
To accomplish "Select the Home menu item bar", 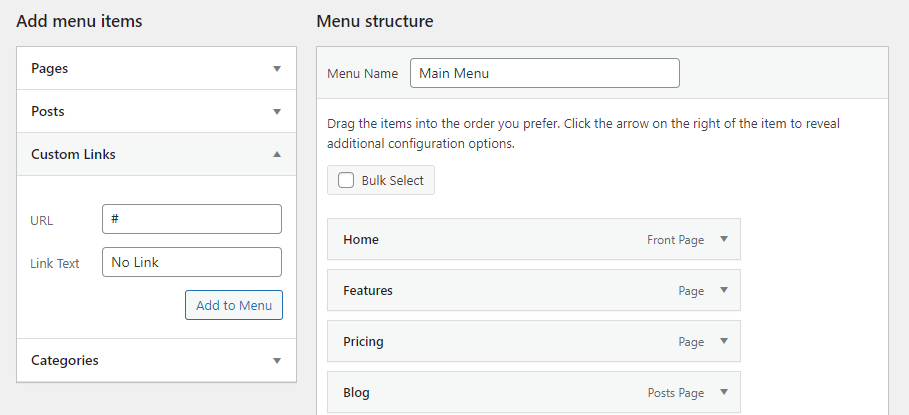I will [533, 239].
